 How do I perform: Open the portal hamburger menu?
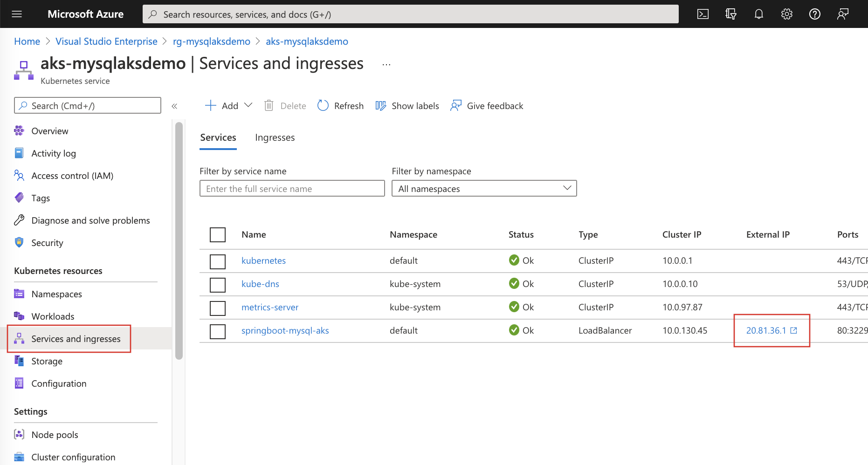click(17, 14)
